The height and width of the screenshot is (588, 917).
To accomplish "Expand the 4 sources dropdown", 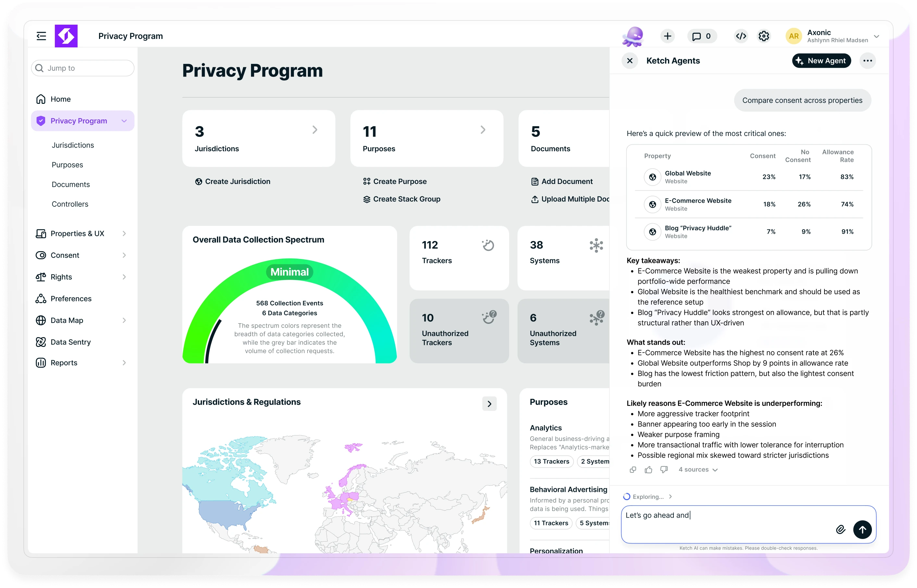I will pos(698,470).
